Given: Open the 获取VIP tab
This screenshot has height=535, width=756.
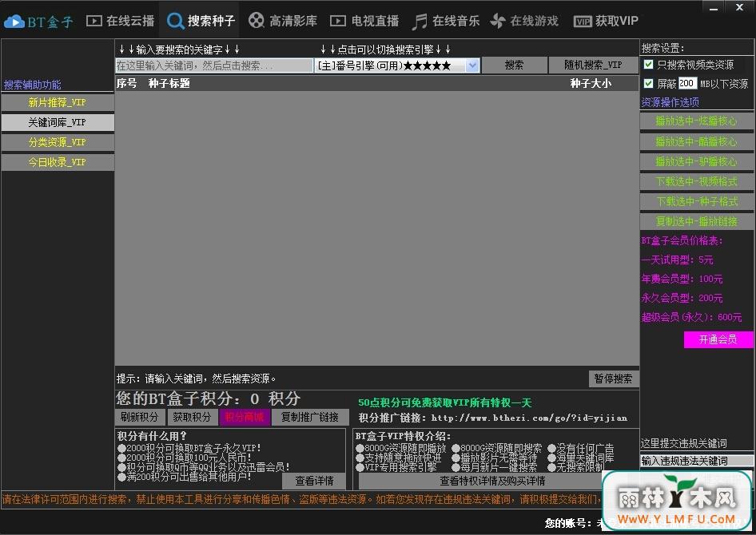Looking at the screenshot, I should click(606, 22).
